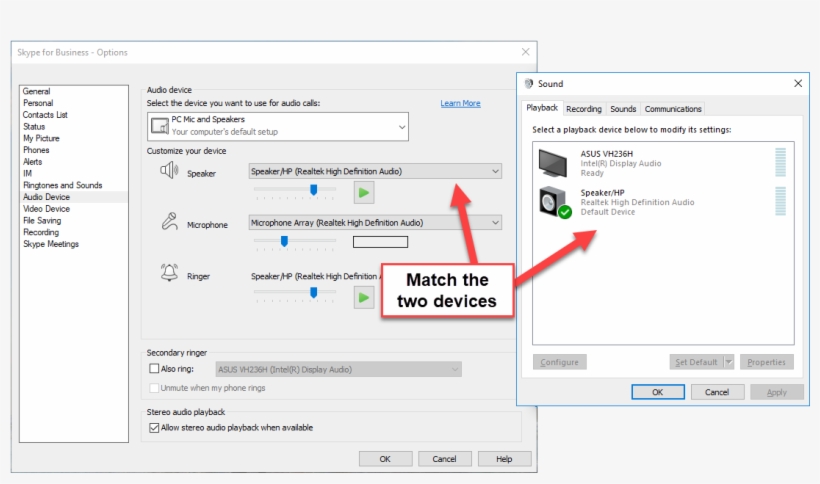Open the PC Mic and Speakers device dropdown

(x=402, y=127)
